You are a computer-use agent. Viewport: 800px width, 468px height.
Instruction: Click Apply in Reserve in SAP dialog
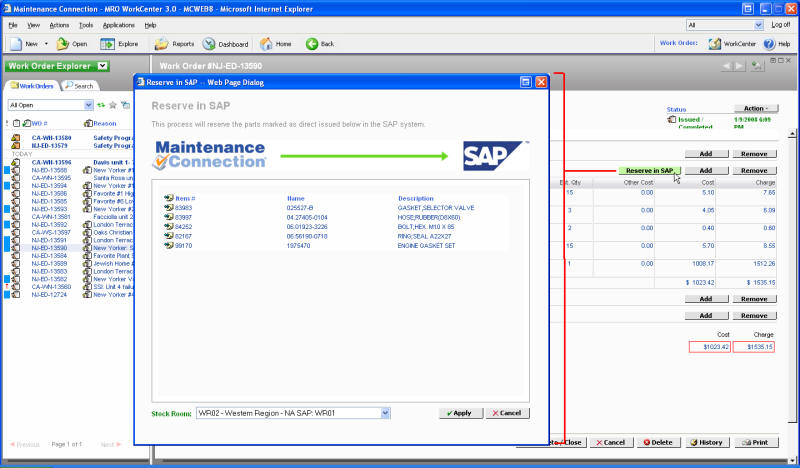461,413
